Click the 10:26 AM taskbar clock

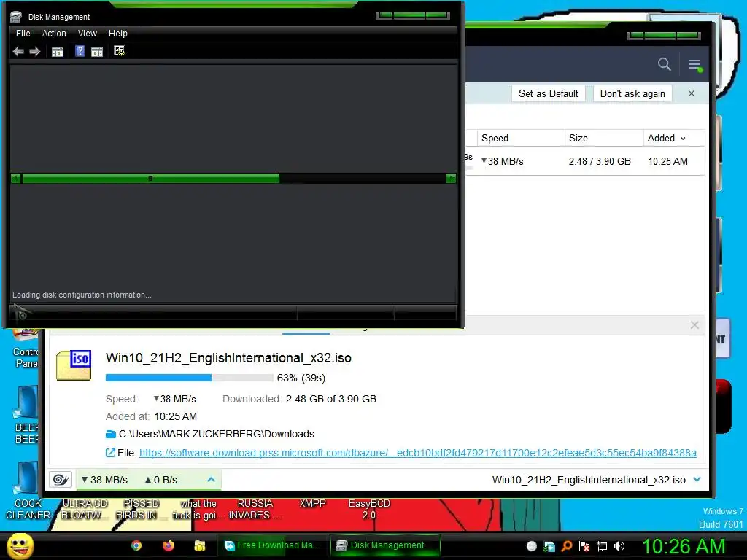pos(683,546)
